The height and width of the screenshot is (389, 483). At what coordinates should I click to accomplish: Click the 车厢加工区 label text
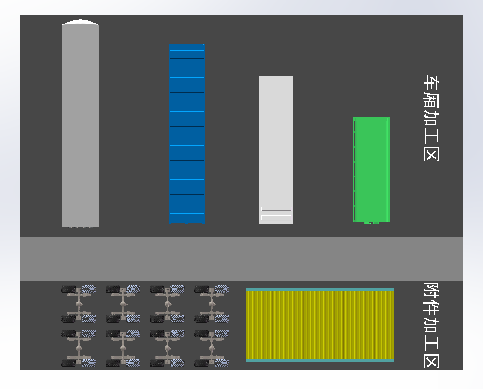[431, 118]
